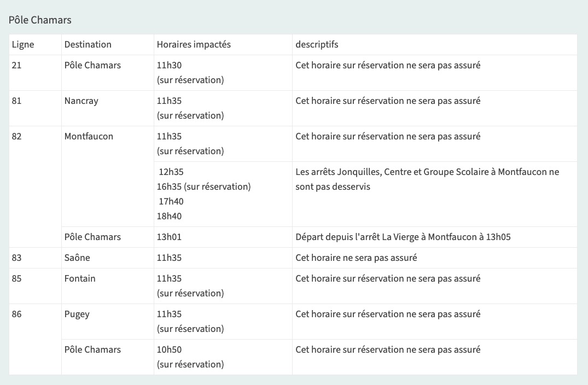Click the "Destination" column header
588x385 pixels.
[88, 45]
